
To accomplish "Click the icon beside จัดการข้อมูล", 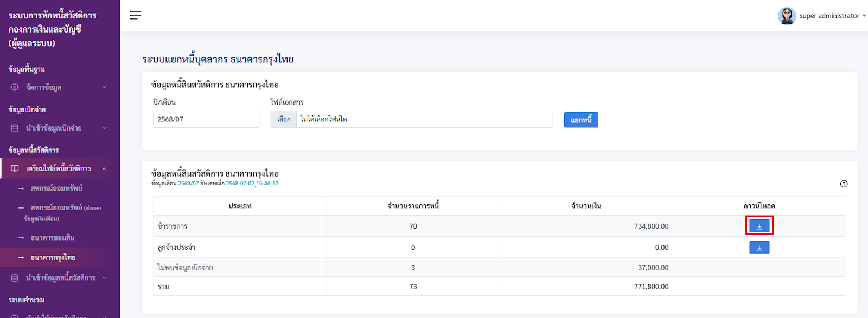I will tap(15, 87).
